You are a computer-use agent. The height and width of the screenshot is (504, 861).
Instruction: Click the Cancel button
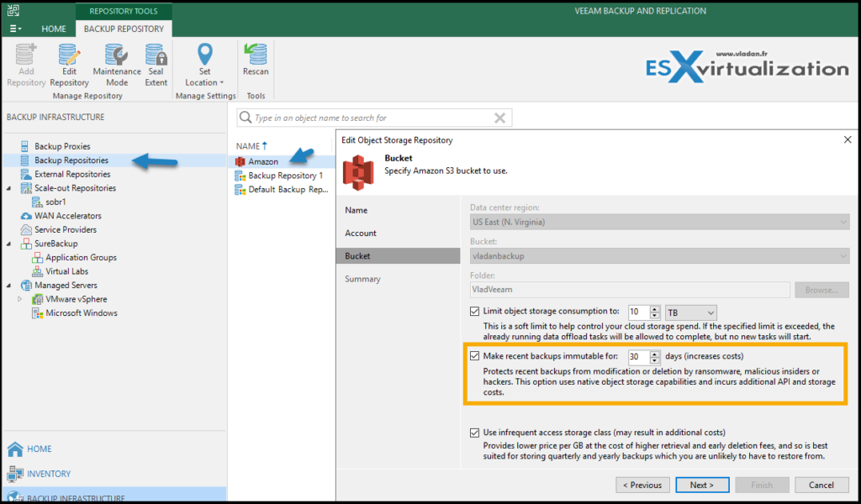point(821,485)
